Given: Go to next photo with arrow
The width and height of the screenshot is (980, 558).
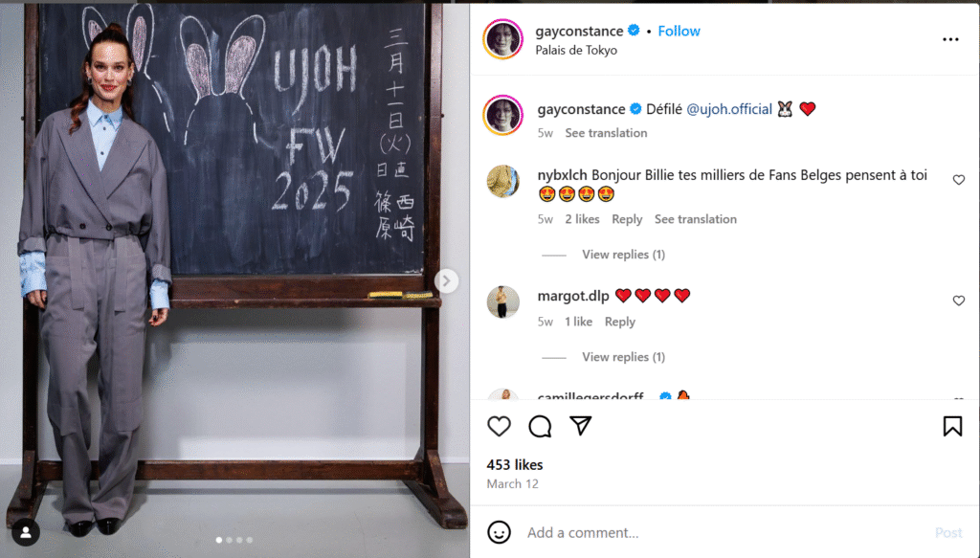Looking at the screenshot, I should point(446,281).
